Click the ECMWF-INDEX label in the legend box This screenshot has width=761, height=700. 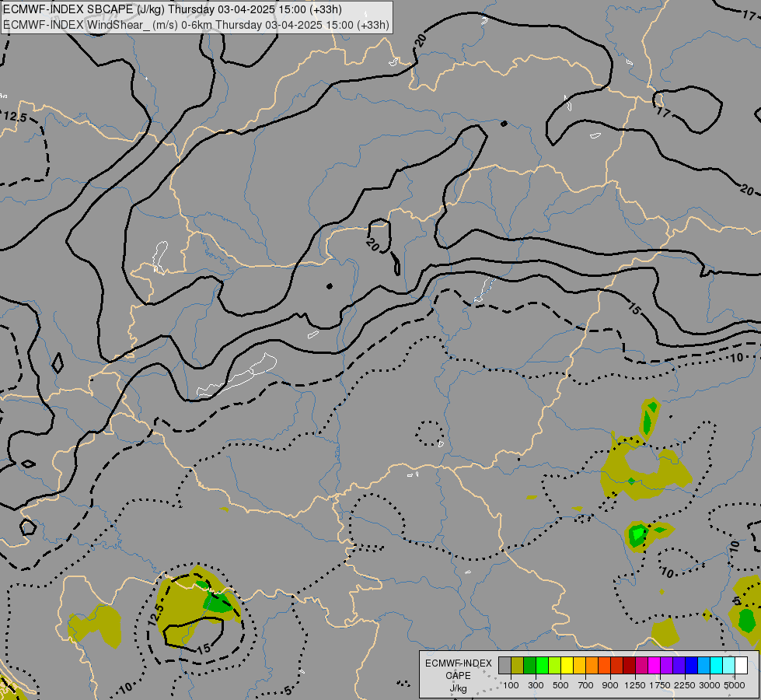pyautogui.click(x=458, y=663)
